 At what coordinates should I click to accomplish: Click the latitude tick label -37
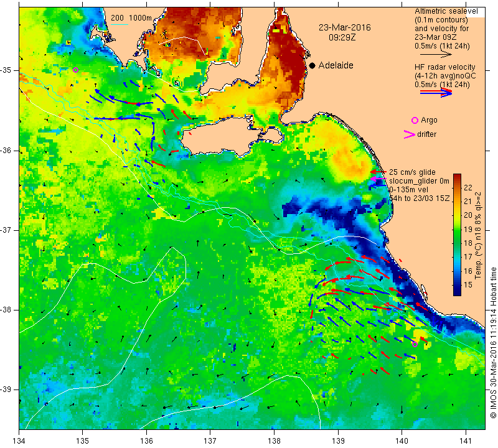(x=7, y=230)
